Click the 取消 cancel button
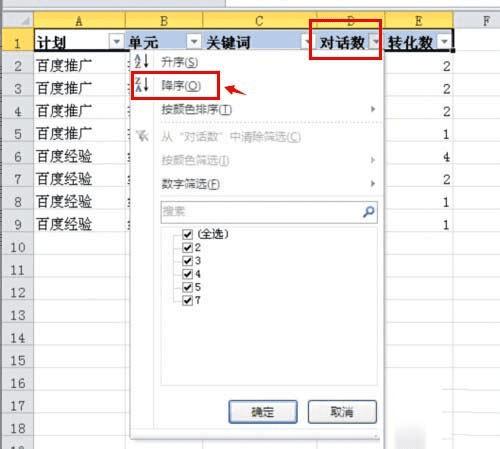 (342, 412)
